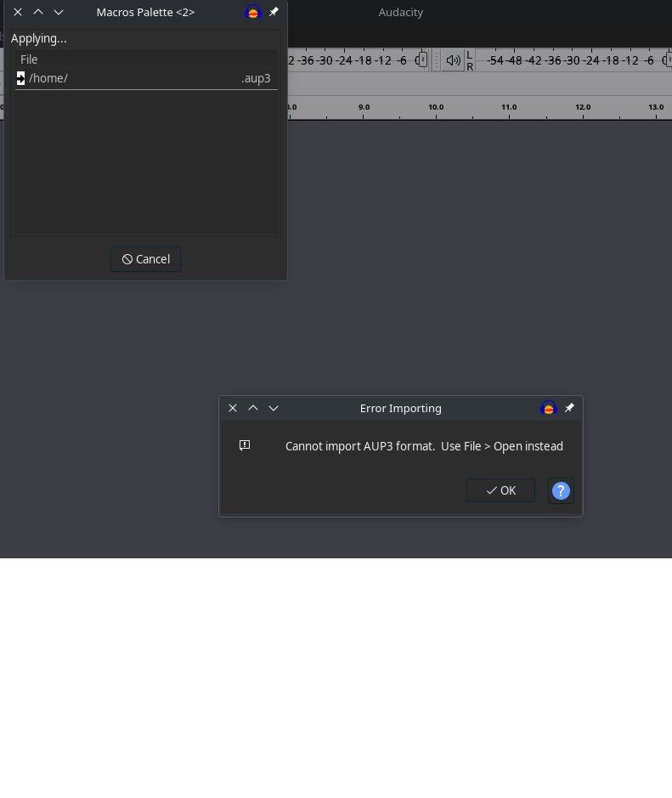
Task: Click the OK button in Error Importing dialog
Action: 500,490
